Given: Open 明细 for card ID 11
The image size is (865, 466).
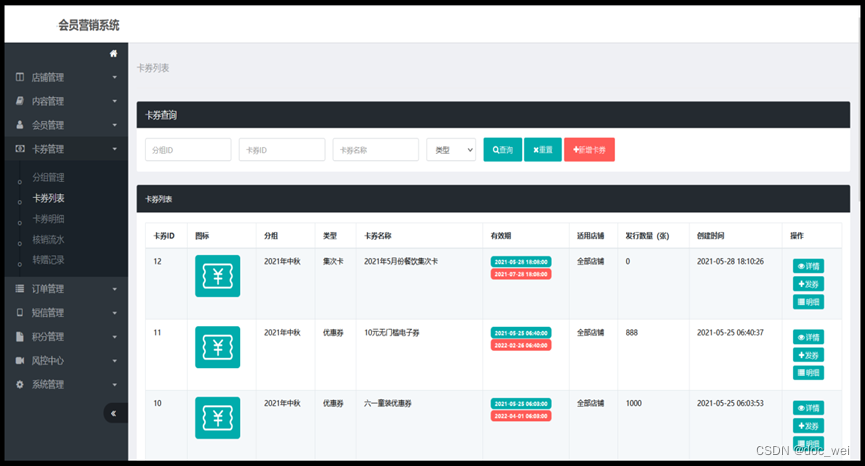Looking at the screenshot, I should point(808,372).
